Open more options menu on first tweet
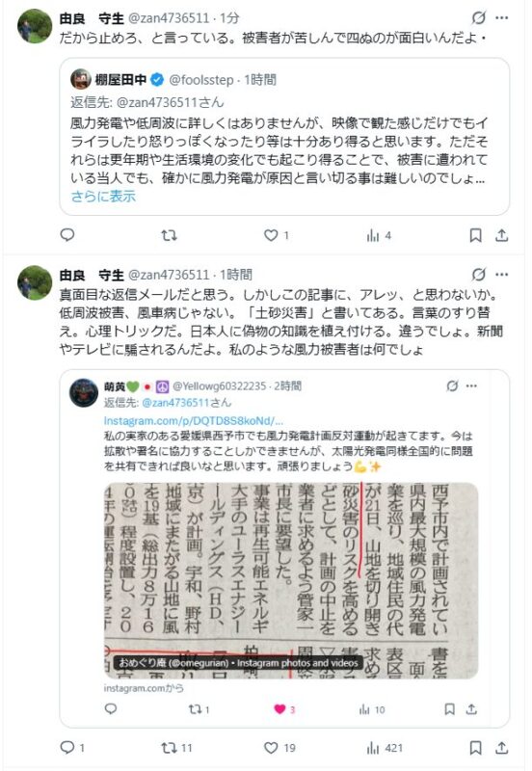The image size is (532, 771). pos(501,17)
